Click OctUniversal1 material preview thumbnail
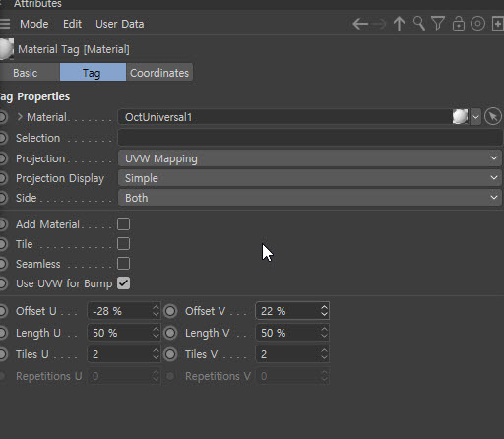Screen dimensions: 504x439 coord(460,117)
